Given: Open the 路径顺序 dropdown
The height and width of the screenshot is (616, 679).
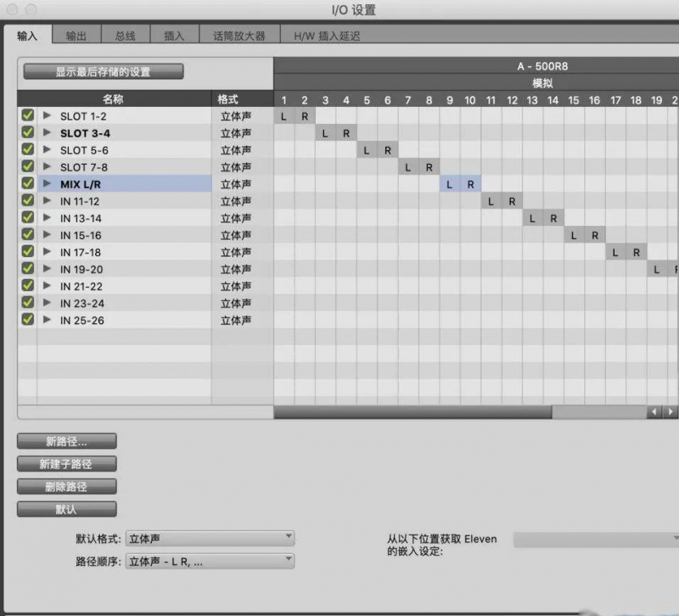Looking at the screenshot, I should tap(210, 561).
